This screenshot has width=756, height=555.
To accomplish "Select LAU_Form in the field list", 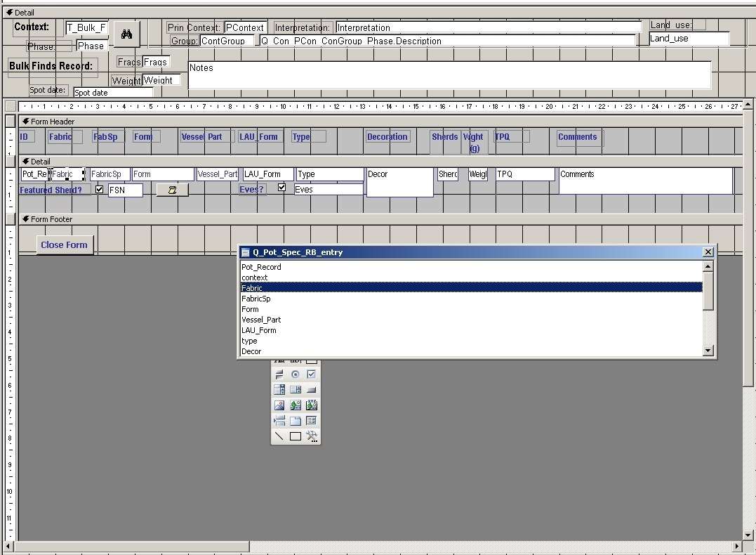I will coord(471,331).
